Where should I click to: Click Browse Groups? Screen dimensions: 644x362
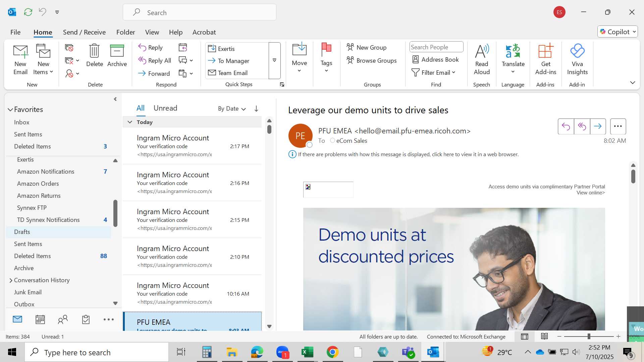coord(372,61)
